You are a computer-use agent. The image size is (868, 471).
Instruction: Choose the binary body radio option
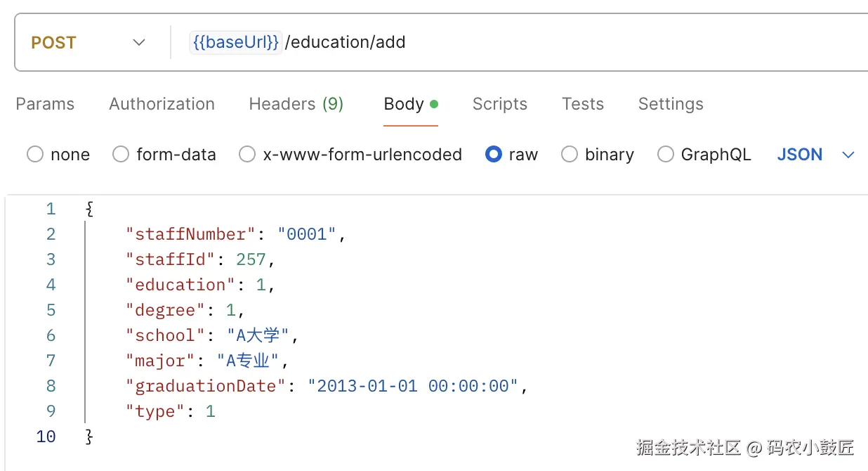[570, 155]
